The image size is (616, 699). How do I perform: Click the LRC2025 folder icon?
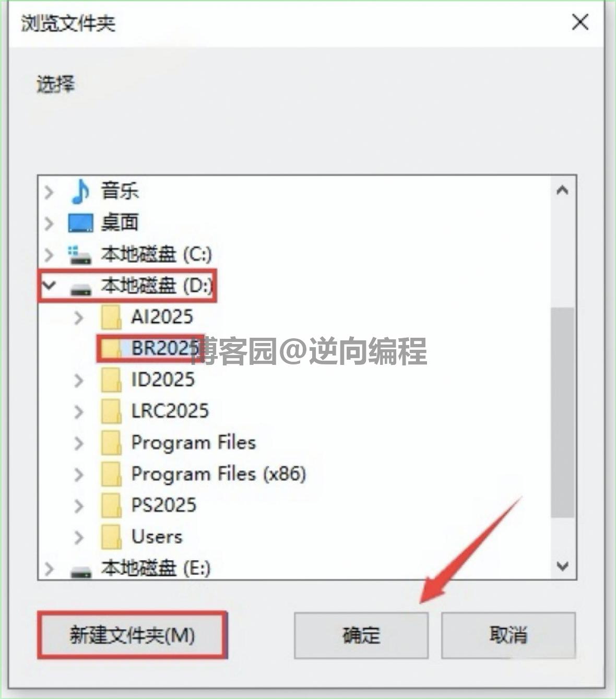tap(111, 411)
